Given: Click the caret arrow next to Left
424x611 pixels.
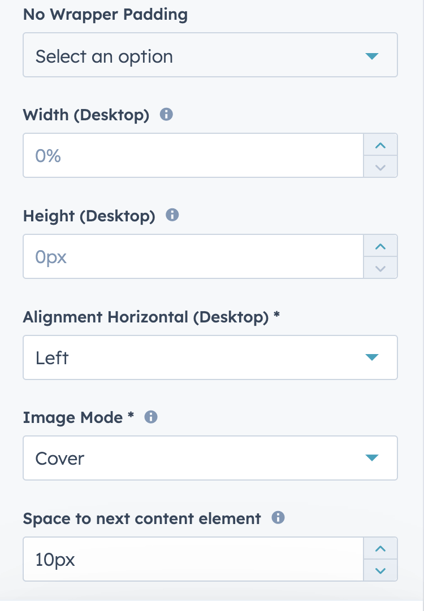Looking at the screenshot, I should (372, 357).
